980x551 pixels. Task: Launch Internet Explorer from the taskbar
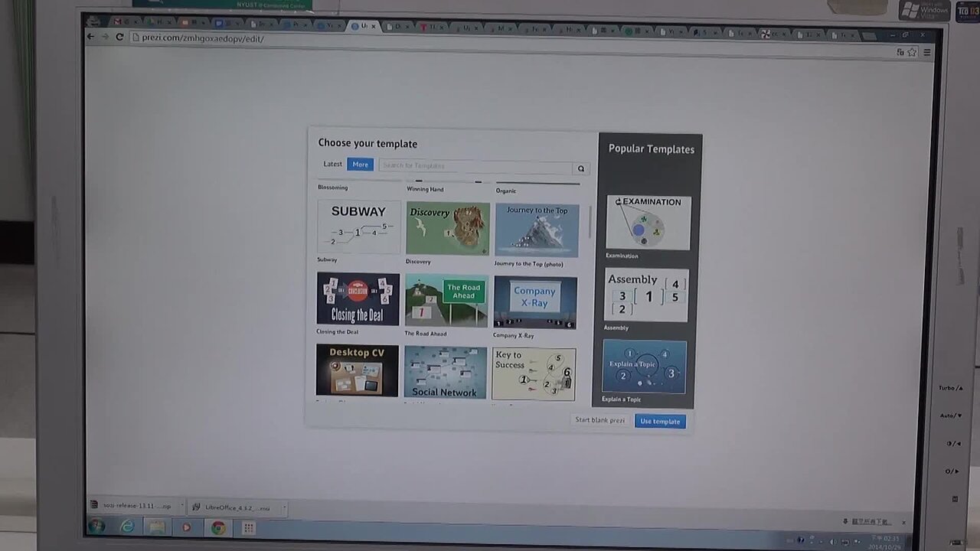tap(127, 527)
